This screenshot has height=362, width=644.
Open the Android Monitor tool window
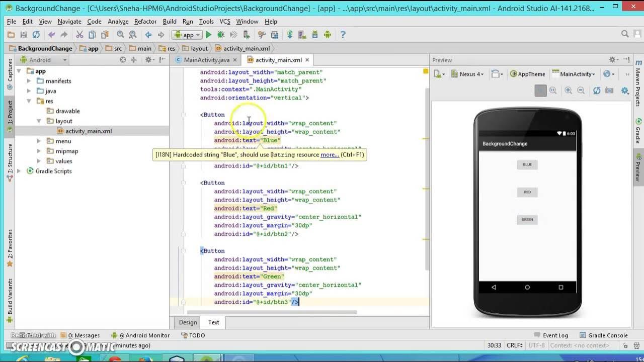click(x=140, y=335)
